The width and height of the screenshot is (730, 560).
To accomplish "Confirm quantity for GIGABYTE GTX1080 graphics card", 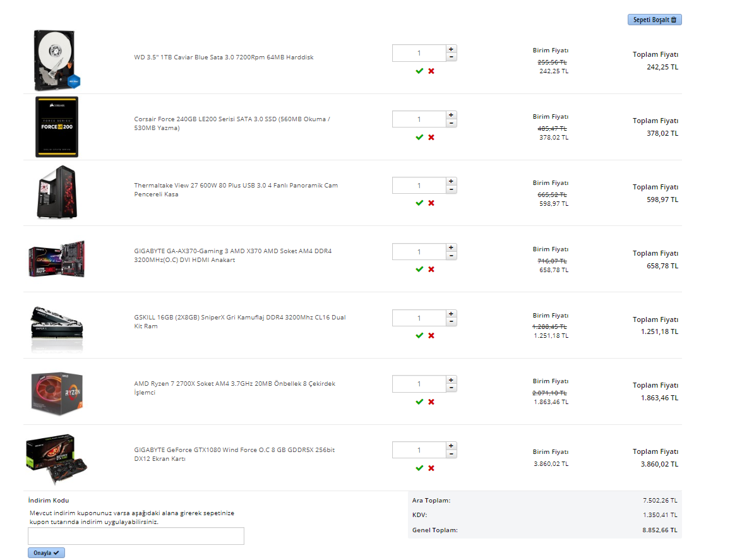I will pyautogui.click(x=419, y=468).
